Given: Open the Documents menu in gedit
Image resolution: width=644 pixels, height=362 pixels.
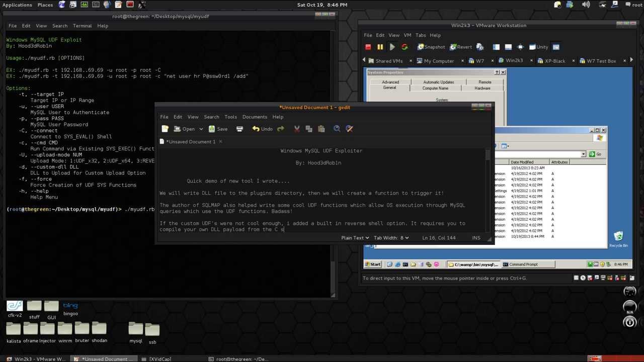Looking at the screenshot, I should coord(255,117).
